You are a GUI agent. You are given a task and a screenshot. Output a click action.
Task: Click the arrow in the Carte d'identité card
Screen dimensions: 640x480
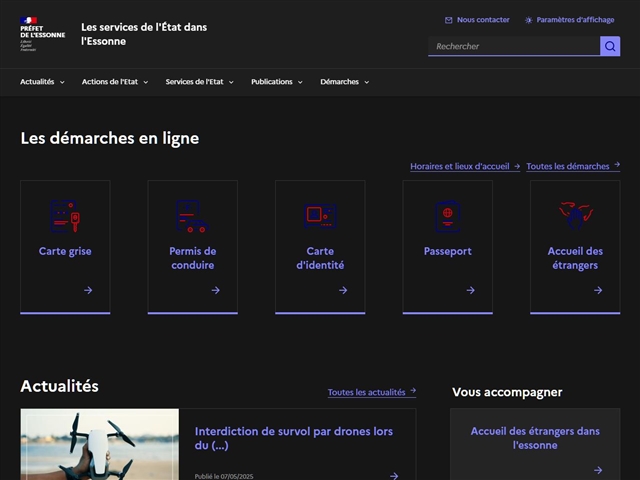tap(343, 290)
